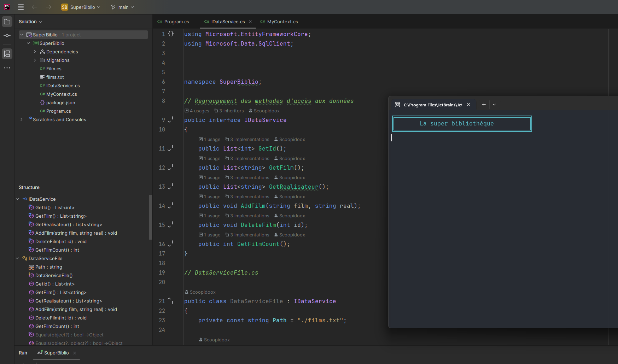Collapse the DataServiceFile structure node
This screenshot has height=364, width=618.
click(x=17, y=258)
